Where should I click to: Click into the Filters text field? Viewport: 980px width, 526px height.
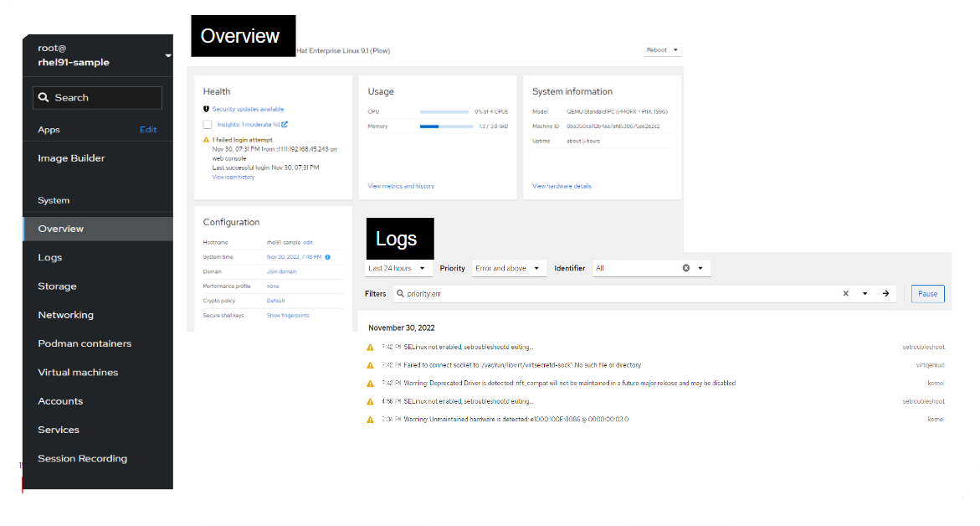[x=623, y=293]
